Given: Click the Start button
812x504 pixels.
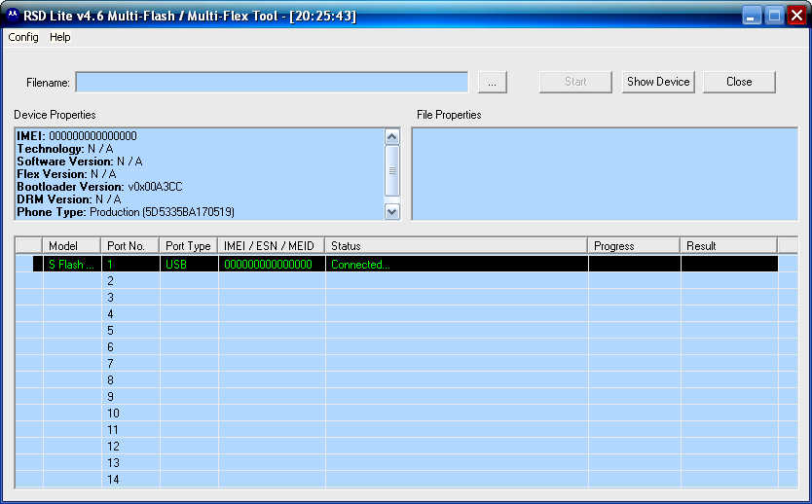Looking at the screenshot, I should pos(575,82).
